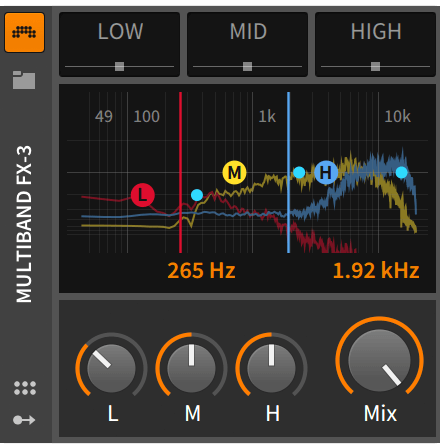Click the HIGH band level slider handle

pos(375,66)
